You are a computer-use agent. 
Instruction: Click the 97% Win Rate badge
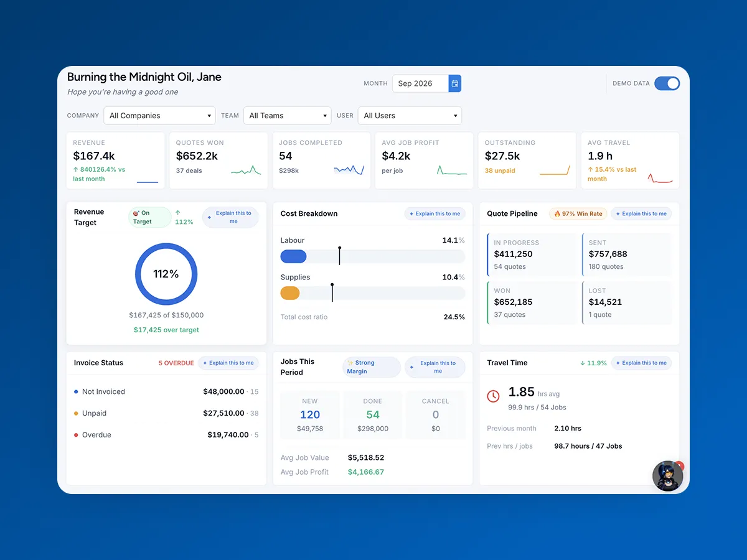pos(578,213)
